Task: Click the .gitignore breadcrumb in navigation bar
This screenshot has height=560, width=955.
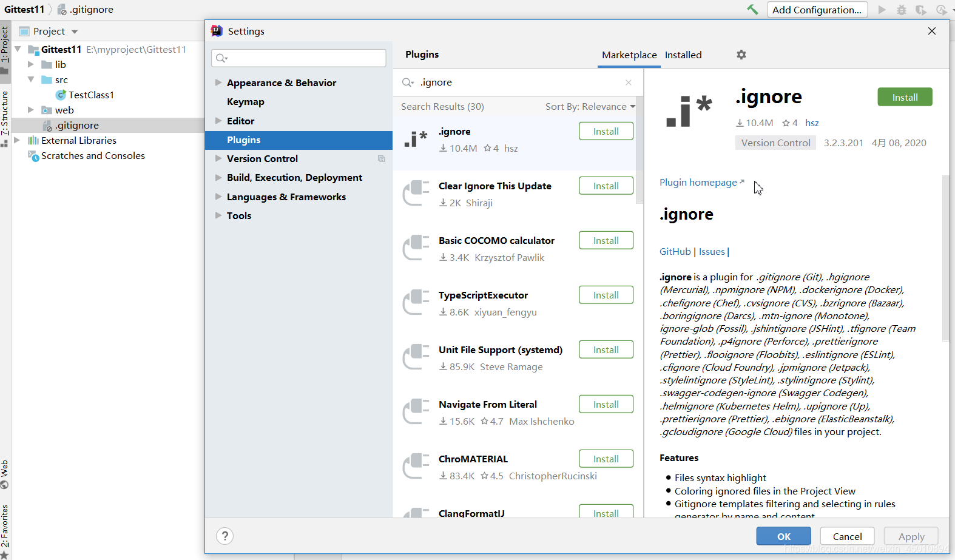Action: pos(86,10)
